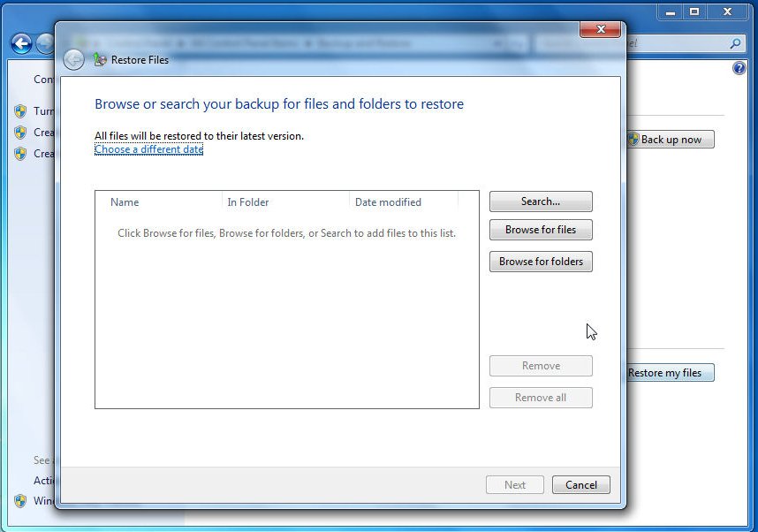Click the Restore Files wizard title icon
The width and height of the screenshot is (758, 532).
100,60
